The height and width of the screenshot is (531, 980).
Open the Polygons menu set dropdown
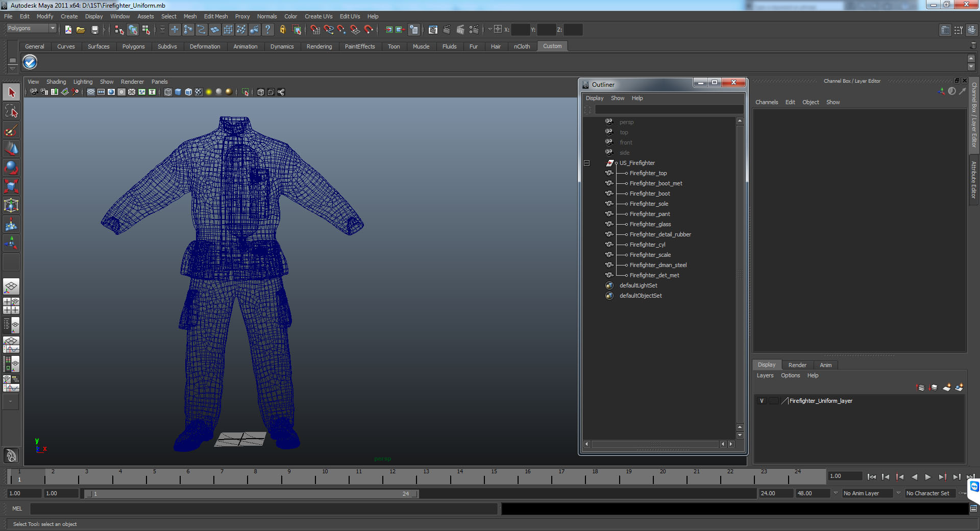(x=31, y=29)
